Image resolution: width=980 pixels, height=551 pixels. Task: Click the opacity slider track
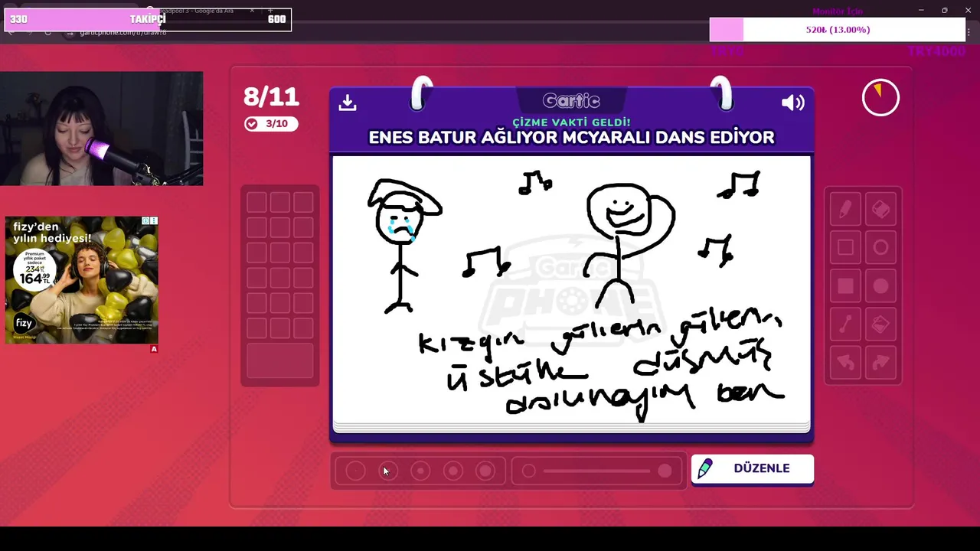click(x=596, y=471)
